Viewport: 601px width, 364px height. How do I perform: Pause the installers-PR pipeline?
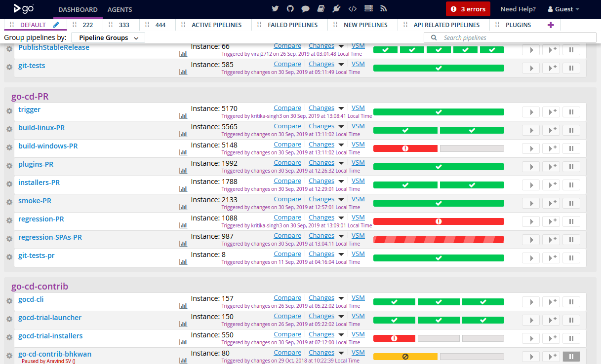pyautogui.click(x=571, y=185)
